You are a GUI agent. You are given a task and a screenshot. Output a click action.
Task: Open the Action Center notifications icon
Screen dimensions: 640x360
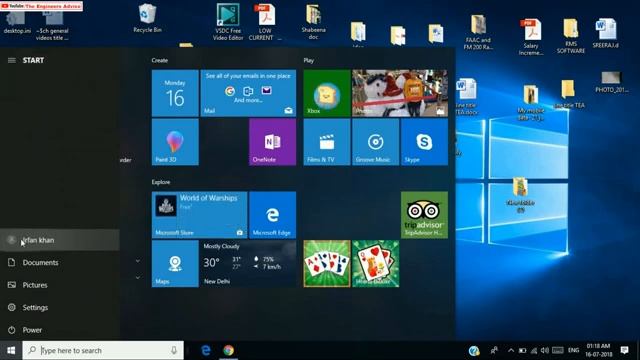point(624,350)
